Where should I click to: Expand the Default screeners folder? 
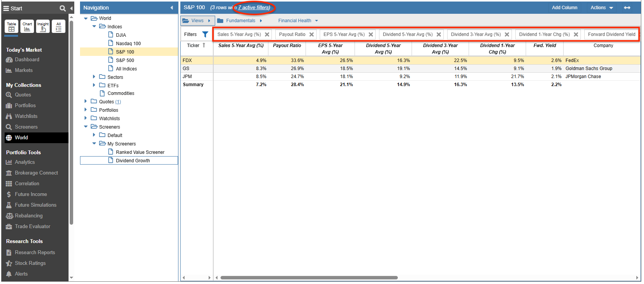94,135
